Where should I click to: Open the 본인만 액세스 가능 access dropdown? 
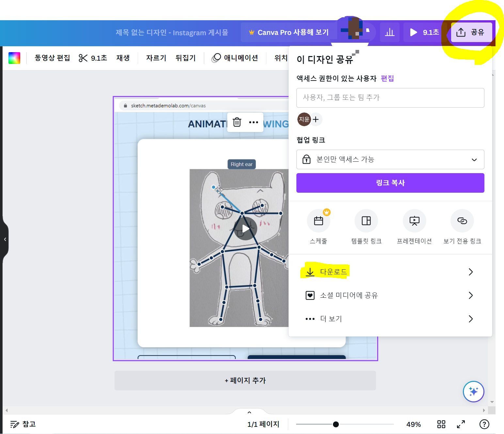click(390, 159)
